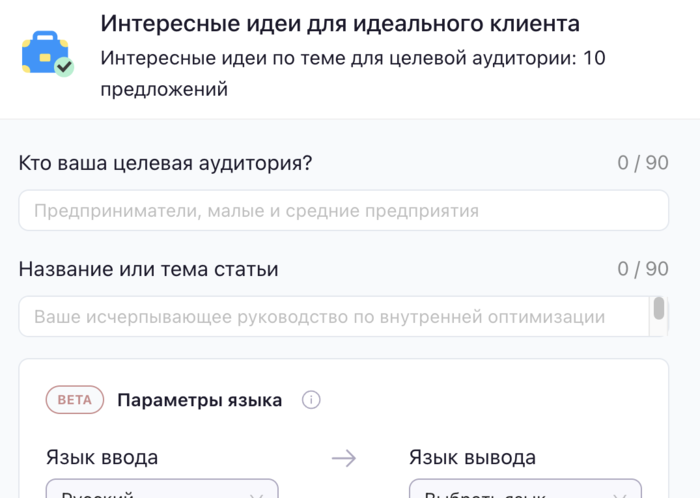
Task: Click the arrow between input and output language
Action: click(x=344, y=458)
